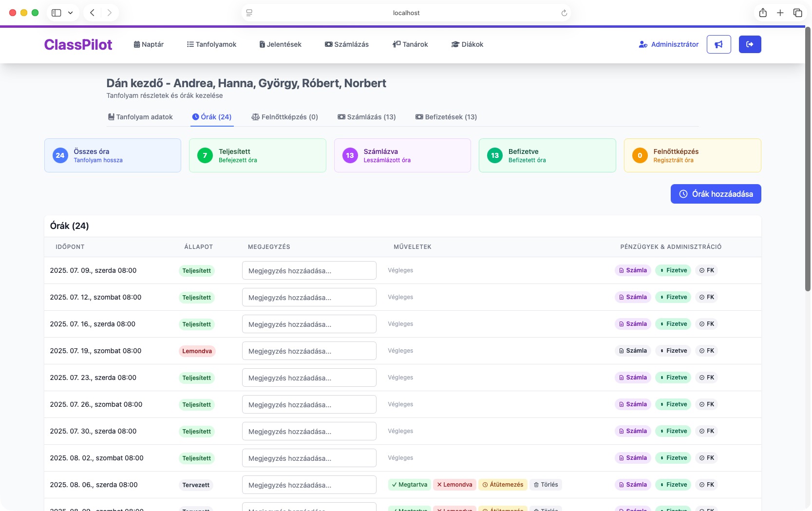
Task: Click Átütemezés for the 2025. 08. 06. lesson
Action: point(503,485)
